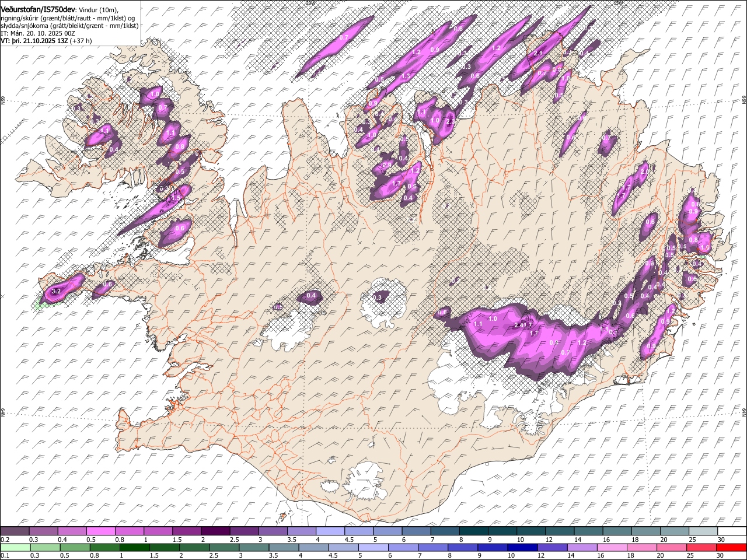The height and width of the screenshot is (560, 747).
Task: Pick the pure red swatch after 30, lower row
Action: tap(732, 547)
